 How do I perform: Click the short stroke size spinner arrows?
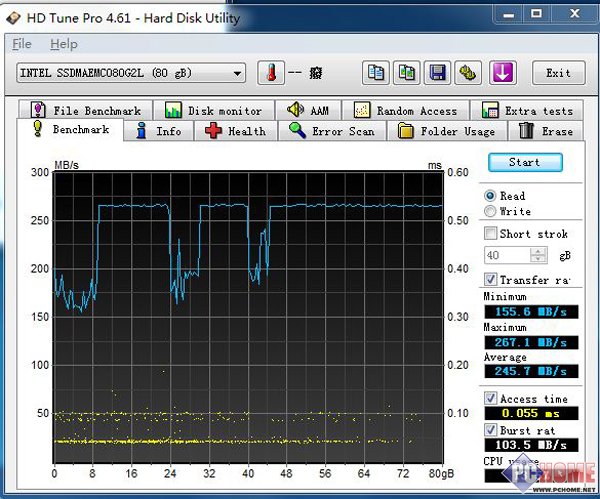coord(538,255)
